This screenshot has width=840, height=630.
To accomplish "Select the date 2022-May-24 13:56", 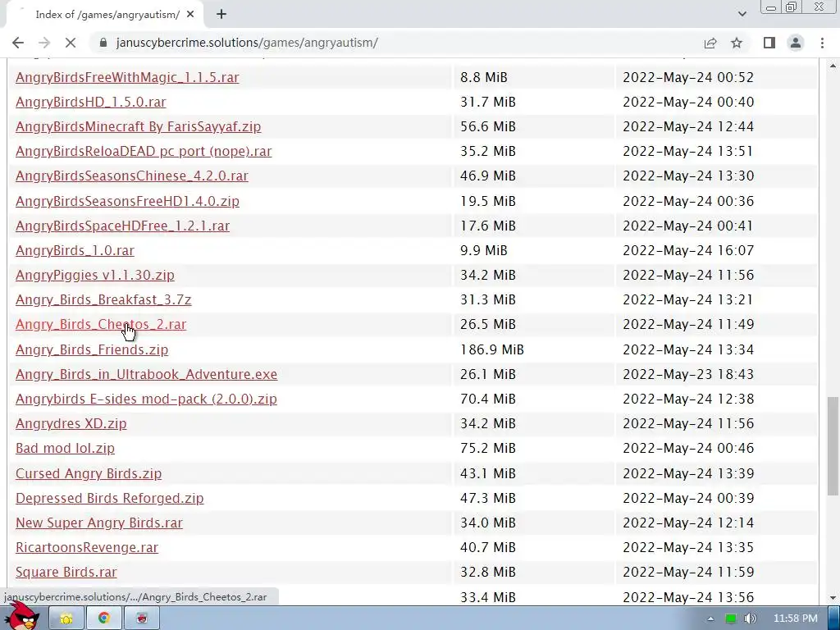I will tap(688, 597).
